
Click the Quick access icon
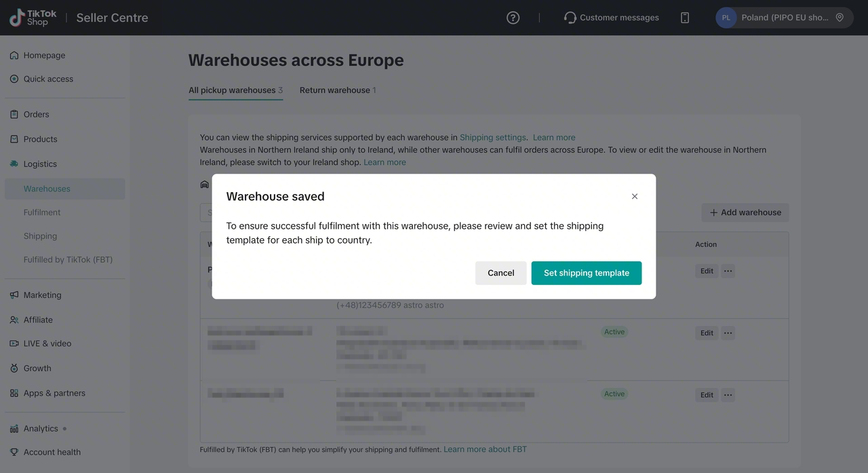(14, 79)
